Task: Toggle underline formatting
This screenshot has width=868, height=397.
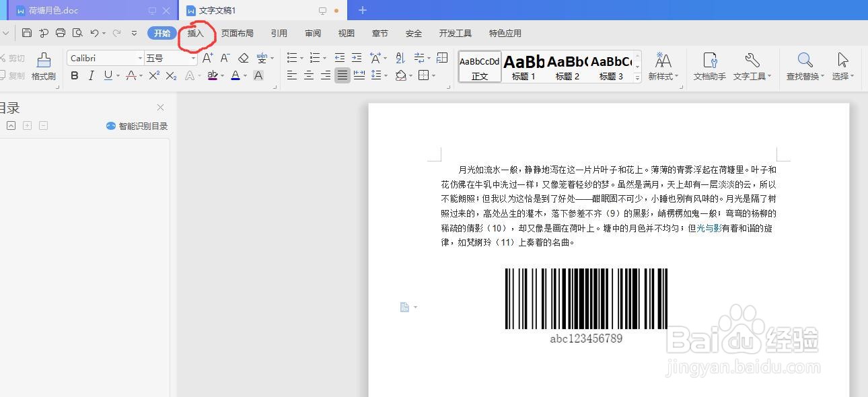Action: [108, 75]
